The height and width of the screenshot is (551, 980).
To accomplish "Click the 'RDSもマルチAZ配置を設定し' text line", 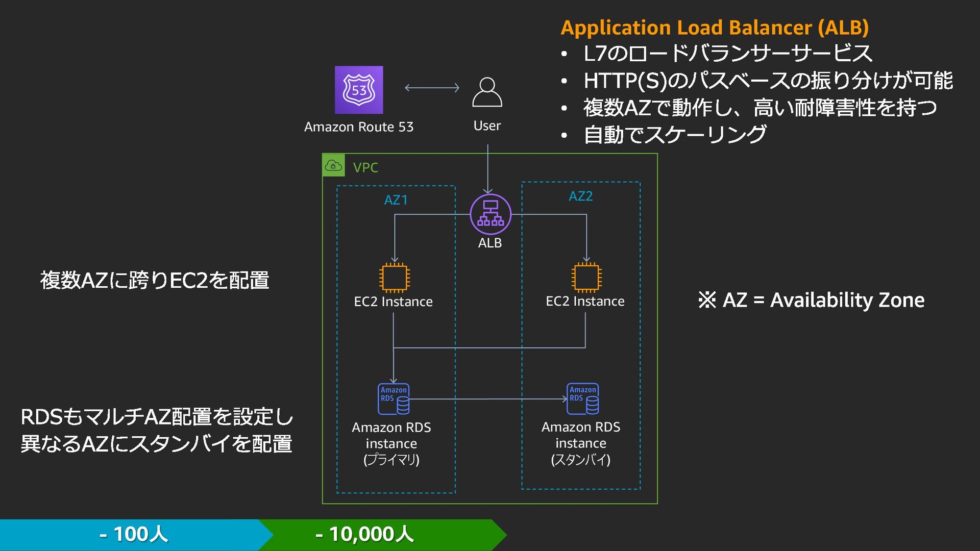I will click(157, 417).
